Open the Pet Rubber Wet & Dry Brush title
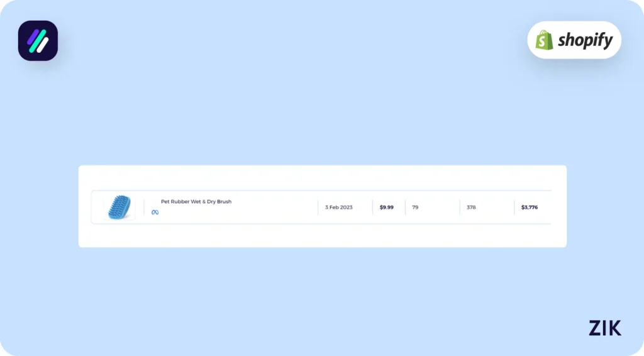This screenshot has width=644, height=356. pyautogui.click(x=196, y=202)
